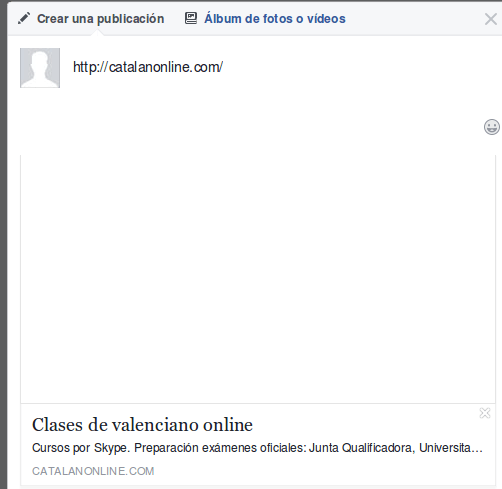Click the tab pointer notch under Crear una publicación

tap(97, 33)
